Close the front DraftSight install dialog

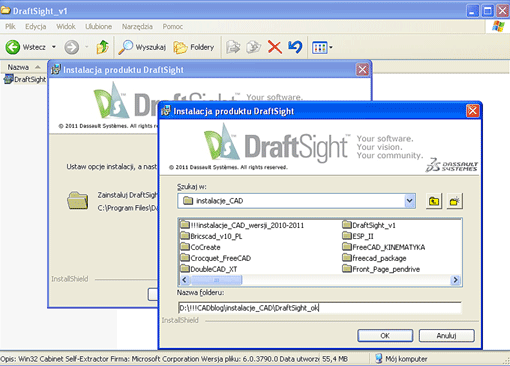click(x=472, y=111)
